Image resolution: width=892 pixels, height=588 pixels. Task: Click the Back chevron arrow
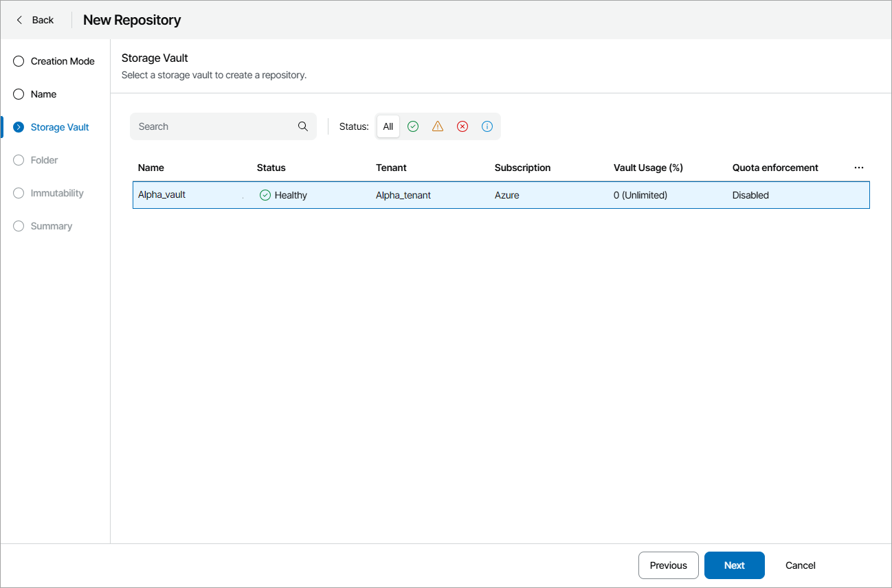(x=19, y=20)
